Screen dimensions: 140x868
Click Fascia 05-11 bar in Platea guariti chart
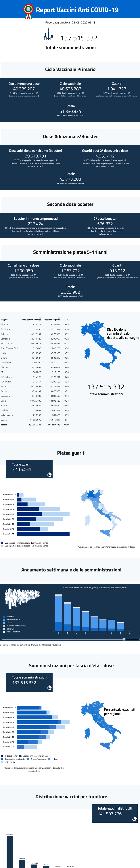pos(43,534)
